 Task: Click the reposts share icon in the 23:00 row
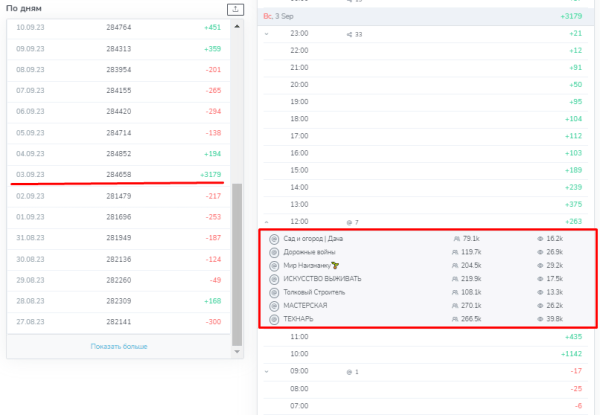pyautogui.click(x=346, y=34)
